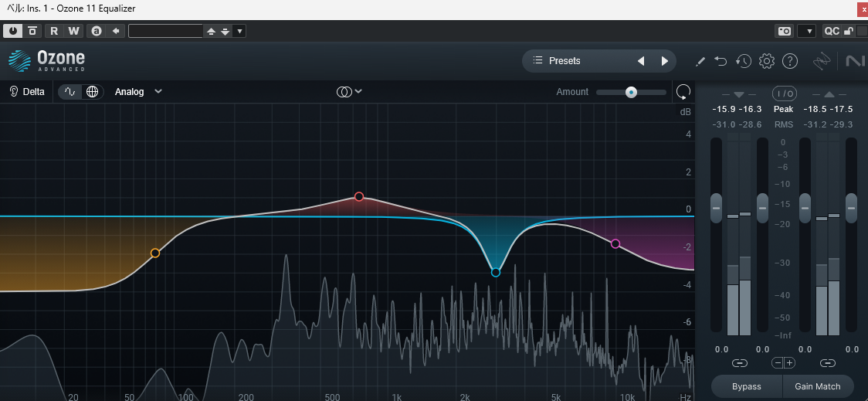868x401 pixels.
Task: Click the Amount label
Action: click(572, 92)
